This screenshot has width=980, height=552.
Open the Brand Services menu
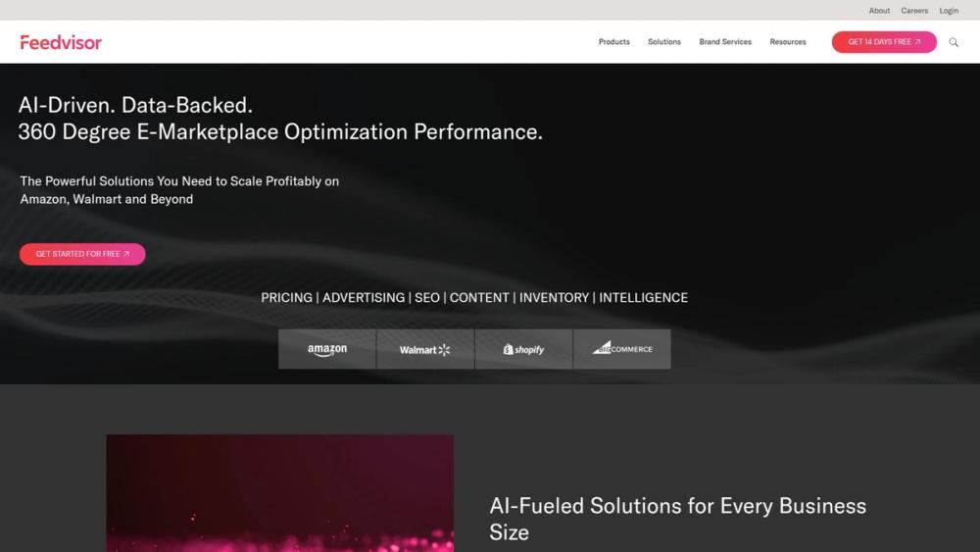point(725,42)
